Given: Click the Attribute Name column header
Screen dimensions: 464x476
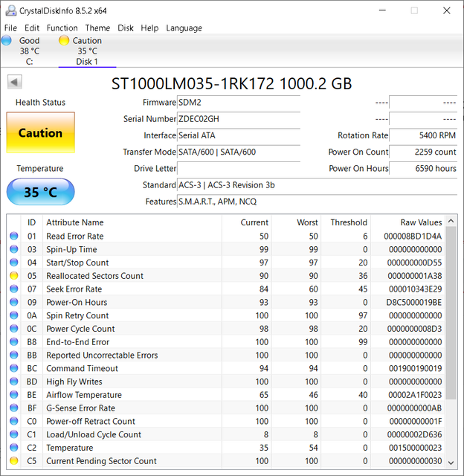Looking at the screenshot, I should (132, 222).
